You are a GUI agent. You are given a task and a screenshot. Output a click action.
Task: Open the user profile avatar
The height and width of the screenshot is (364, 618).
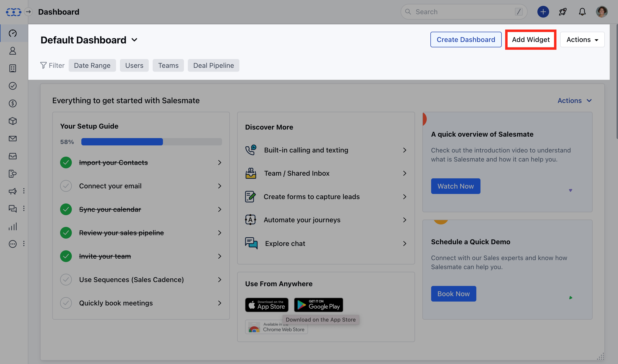pos(602,12)
